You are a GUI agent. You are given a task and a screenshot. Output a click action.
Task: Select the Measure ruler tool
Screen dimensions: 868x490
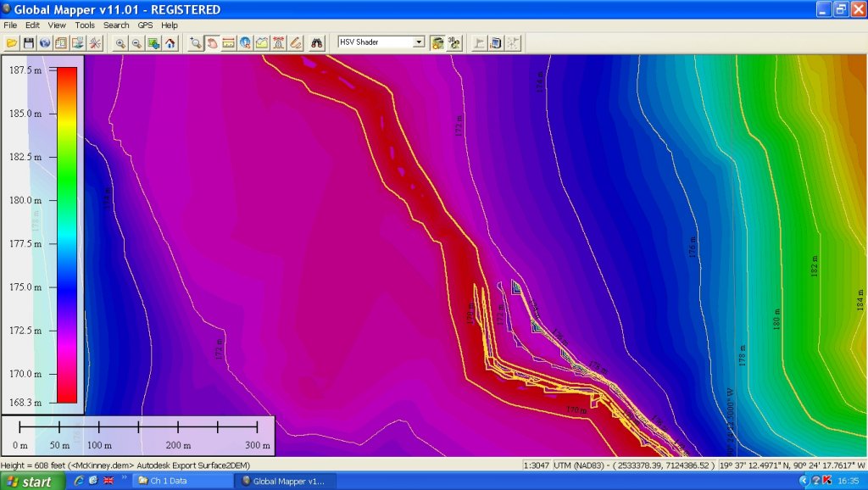[229, 42]
